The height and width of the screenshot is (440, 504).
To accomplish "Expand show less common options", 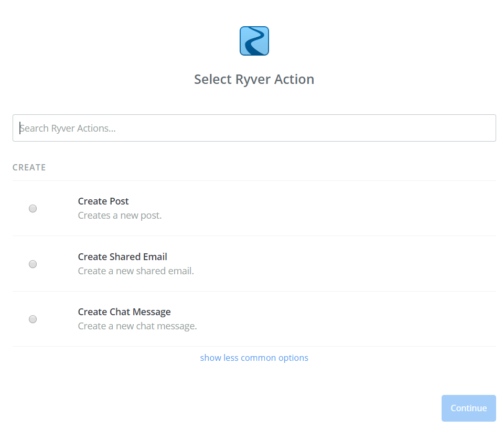I will pos(254,358).
